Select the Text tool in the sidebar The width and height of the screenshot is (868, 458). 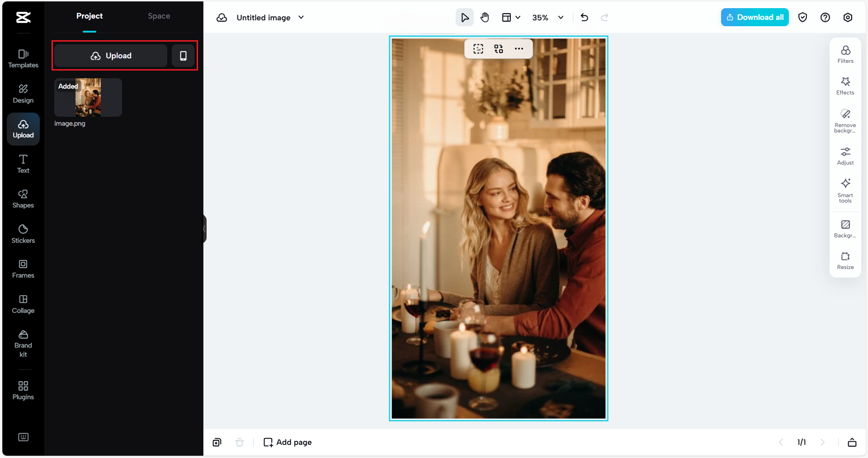pyautogui.click(x=23, y=163)
